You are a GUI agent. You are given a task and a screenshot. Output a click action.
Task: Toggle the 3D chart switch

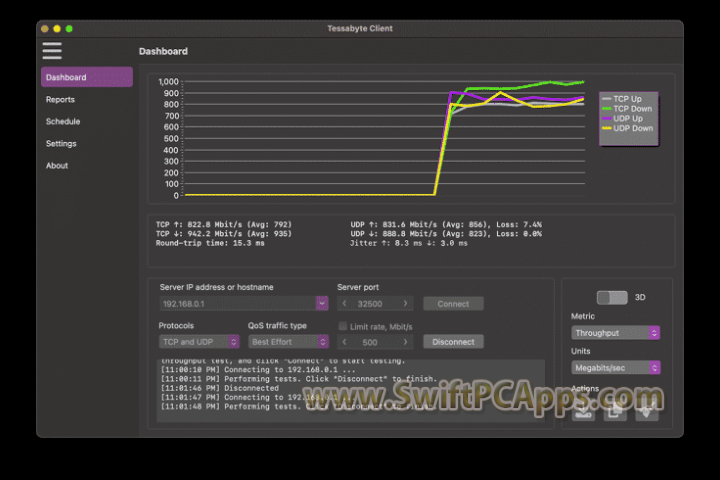pyautogui.click(x=612, y=298)
